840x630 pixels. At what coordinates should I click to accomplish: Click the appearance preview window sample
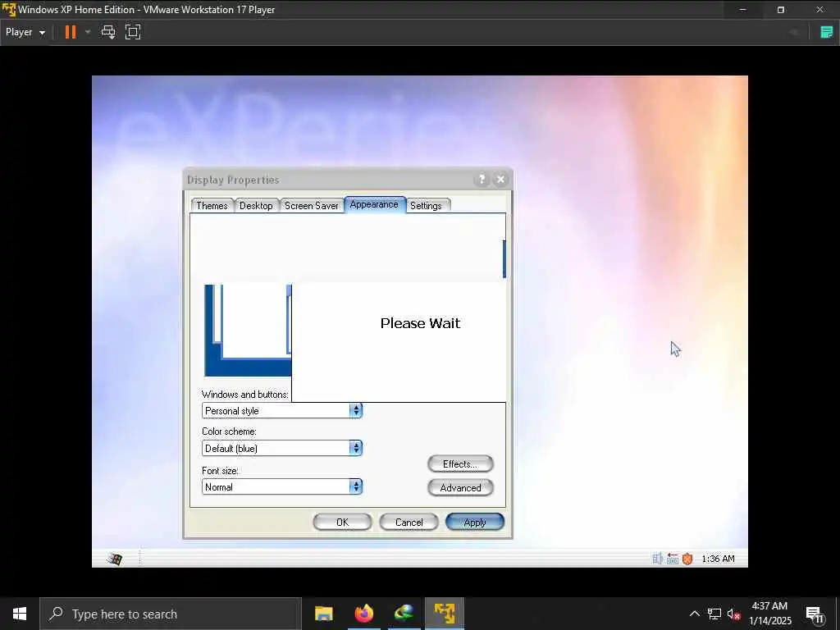248,331
